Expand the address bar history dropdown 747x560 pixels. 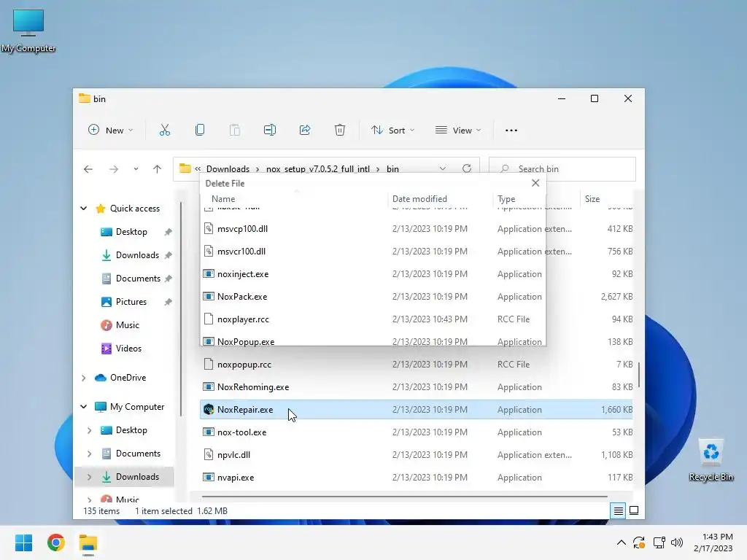click(x=443, y=168)
